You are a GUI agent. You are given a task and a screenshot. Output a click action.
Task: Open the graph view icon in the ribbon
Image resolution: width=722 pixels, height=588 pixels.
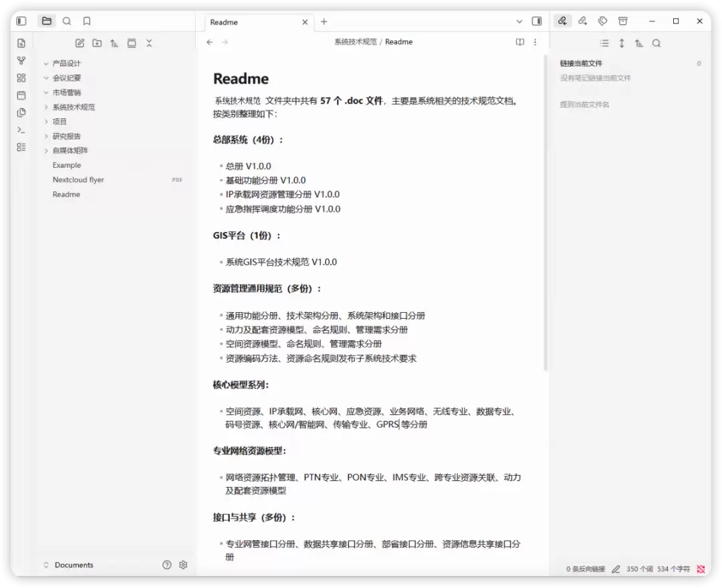[x=21, y=61]
